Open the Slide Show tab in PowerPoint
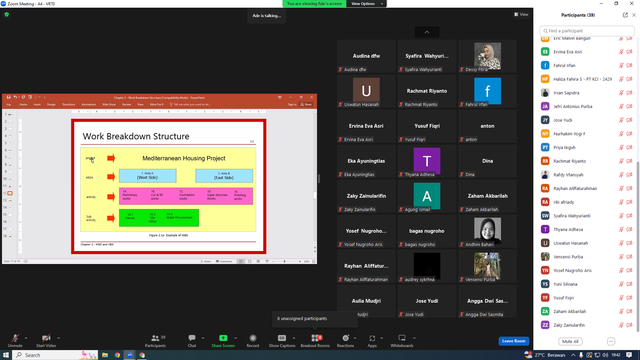Viewport: 640px width, 360px height. coord(109,104)
